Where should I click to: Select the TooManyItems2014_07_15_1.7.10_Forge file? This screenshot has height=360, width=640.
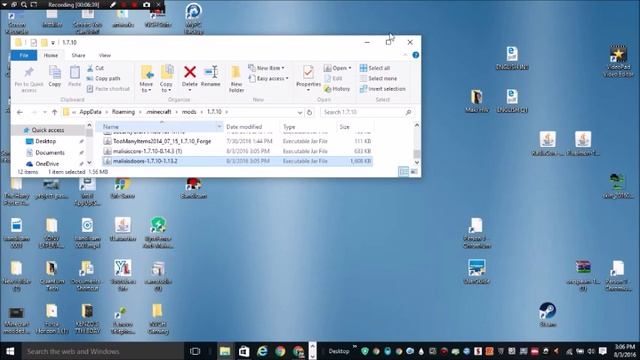pyautogui.click(x=237, y=141)
